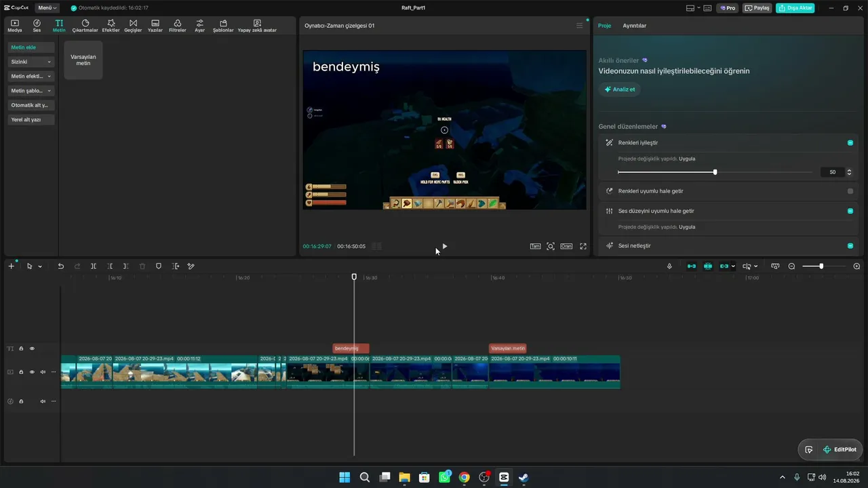Select the bendeymiş text clip on the timeline
Screen dimensions: 868x488
(351, 348)
